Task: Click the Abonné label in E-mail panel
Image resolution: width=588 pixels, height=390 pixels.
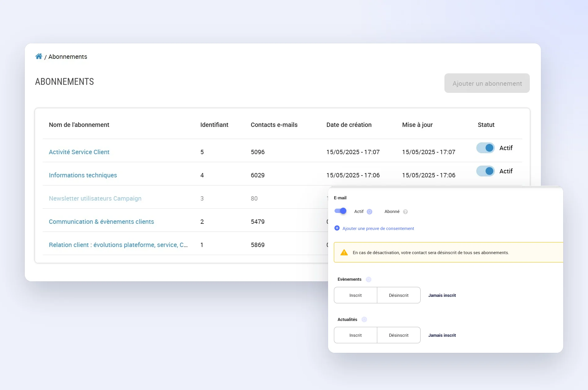Action: (x=392, y=211)
